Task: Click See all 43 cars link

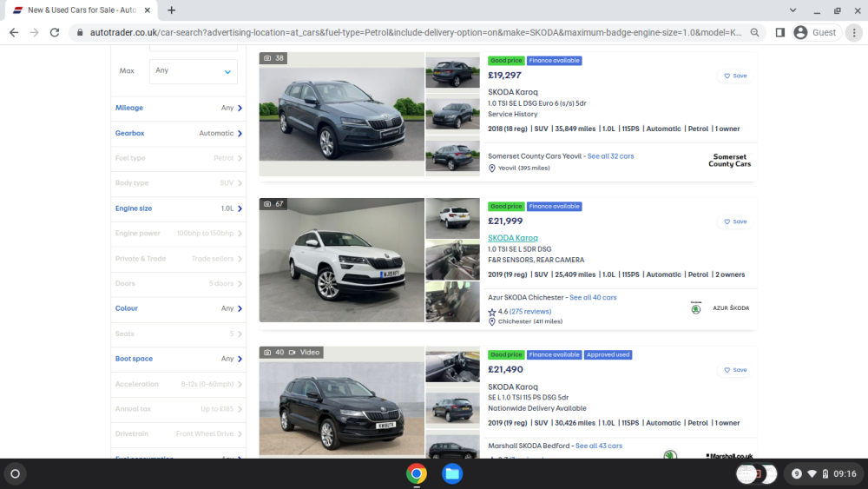Action: pos(599,446)
